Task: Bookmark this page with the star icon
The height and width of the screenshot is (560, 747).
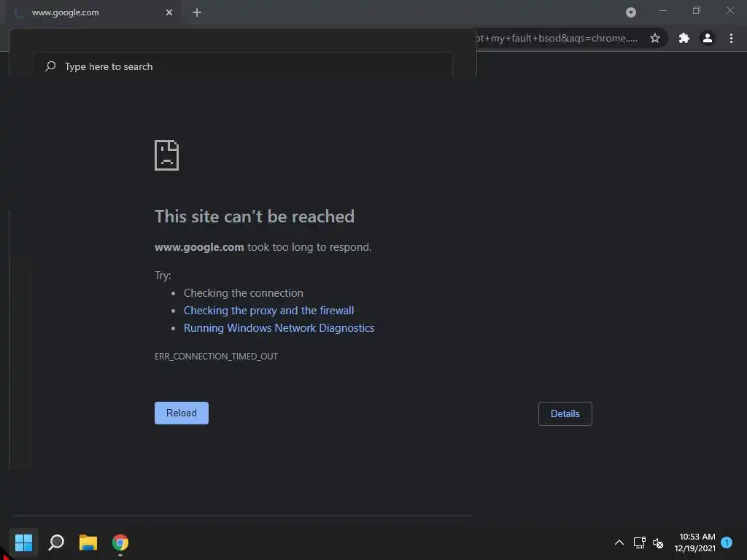Action: pos(655,38)
